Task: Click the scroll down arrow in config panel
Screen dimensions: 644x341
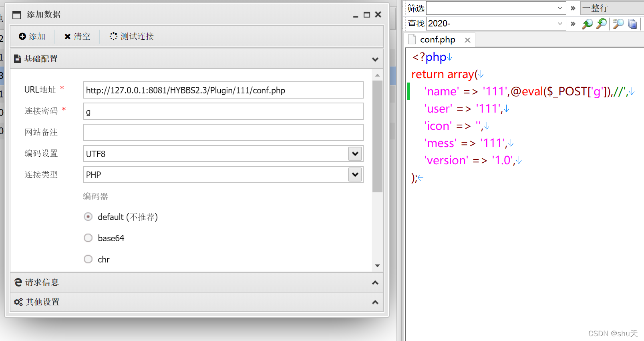Action: (377, 266)
